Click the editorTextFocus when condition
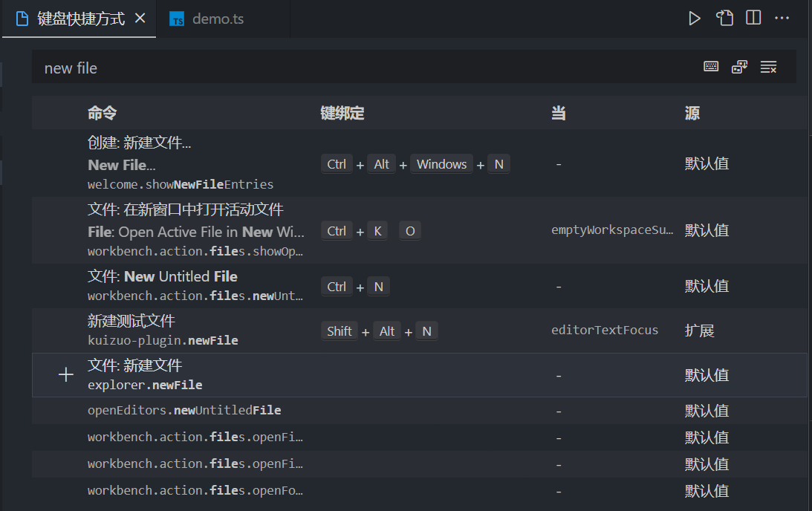Image resolution: width=812 pixels, height=511 pixels. (x=605, y=331)
